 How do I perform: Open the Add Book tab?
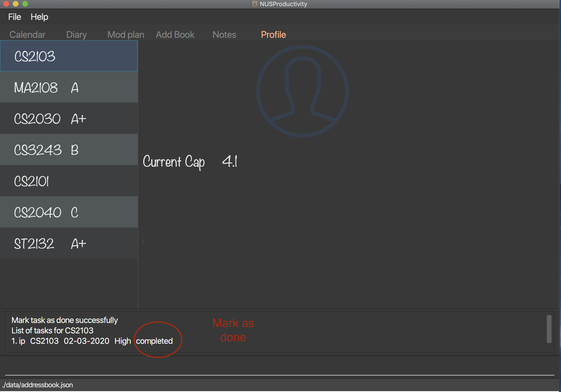pos(175,35)
